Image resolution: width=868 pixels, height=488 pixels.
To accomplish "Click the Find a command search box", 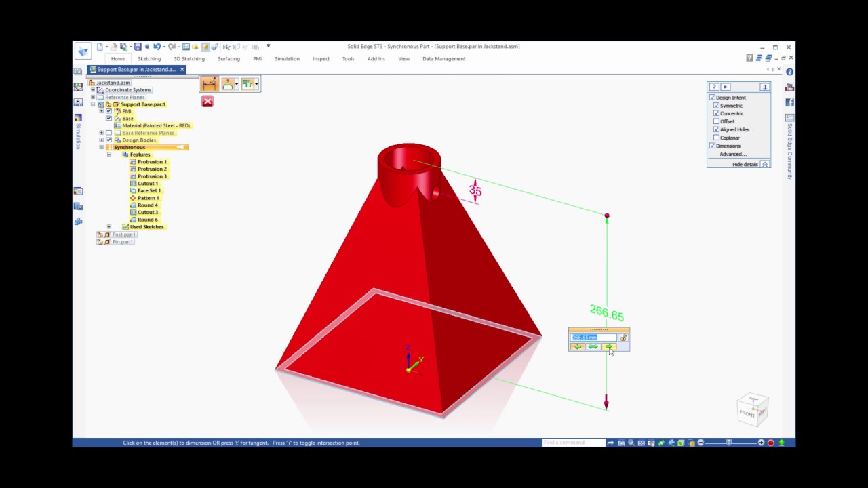I will tap(574, 443).
